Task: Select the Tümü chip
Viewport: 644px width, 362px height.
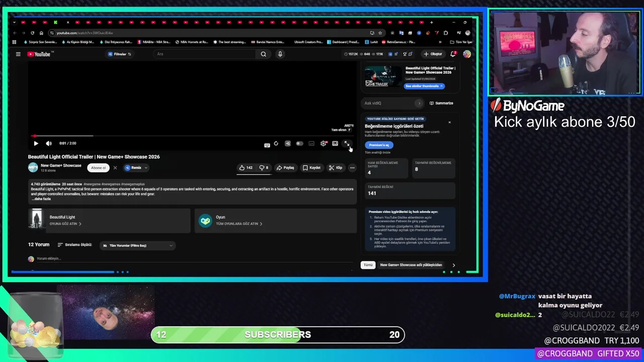Action: [368, 265]
